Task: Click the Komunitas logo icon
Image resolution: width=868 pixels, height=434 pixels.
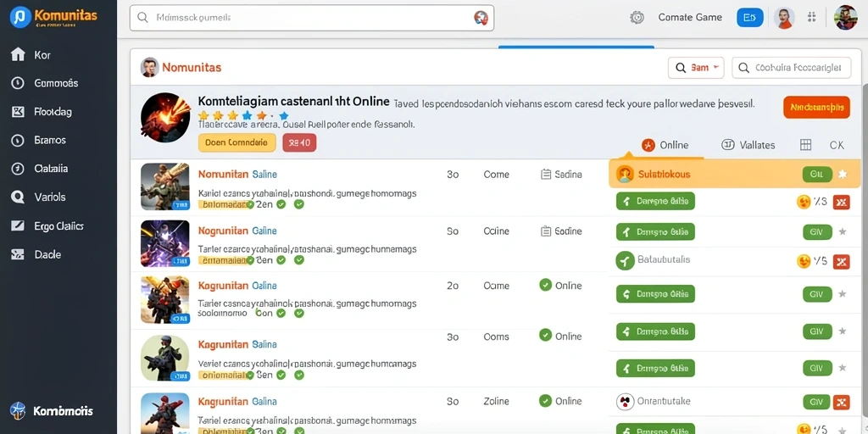Action: 20,17
